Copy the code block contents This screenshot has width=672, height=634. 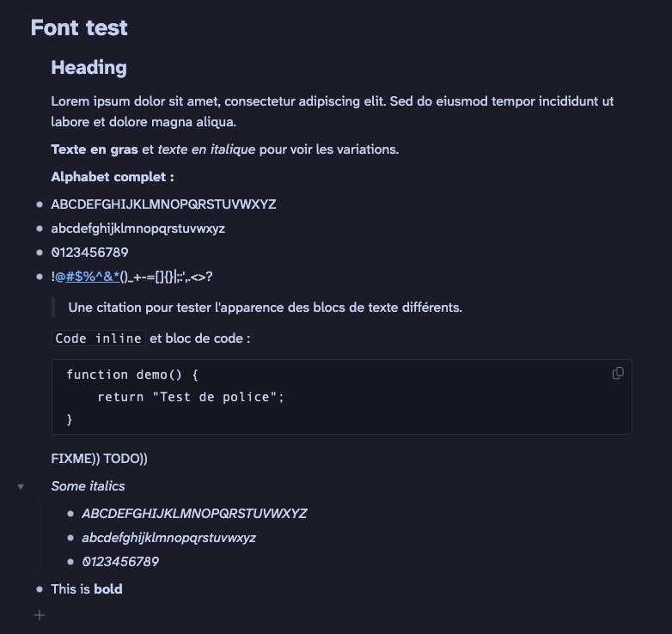pos(617,373)
